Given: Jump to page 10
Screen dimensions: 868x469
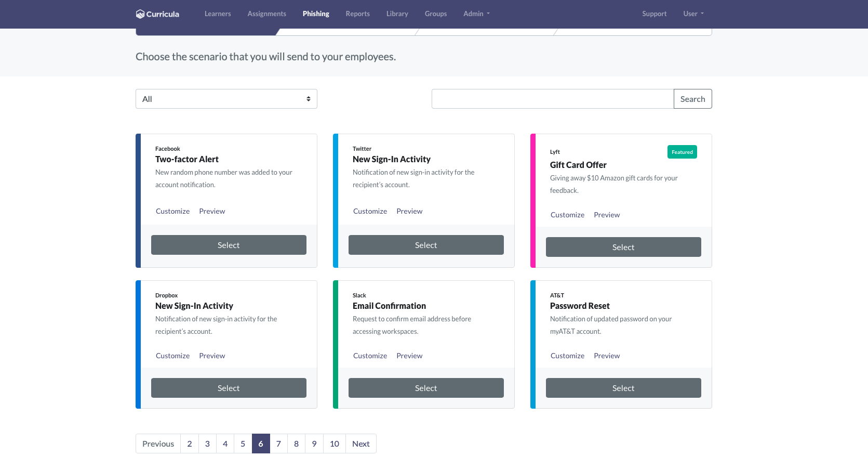Looking at the screenshot, I should coord(335,444).
